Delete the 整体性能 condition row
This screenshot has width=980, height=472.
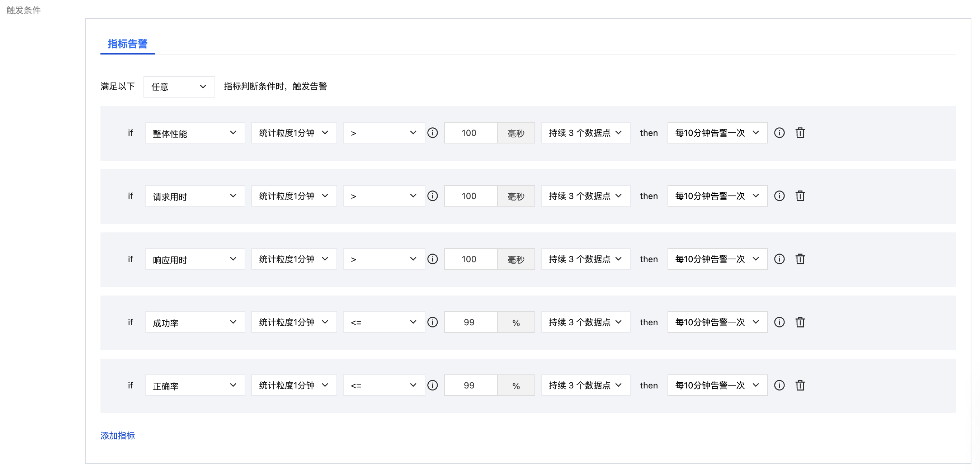[800, 133]
